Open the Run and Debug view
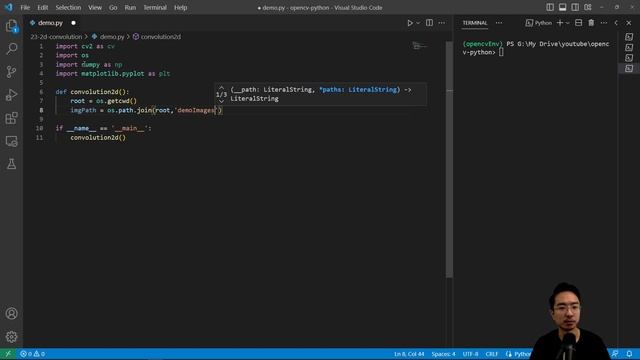 point(11,95)
